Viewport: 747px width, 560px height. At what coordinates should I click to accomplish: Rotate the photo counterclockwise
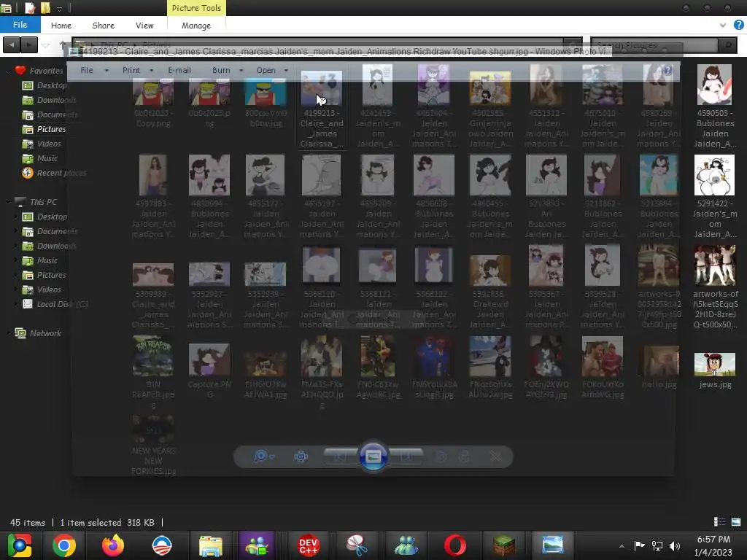point(441,456)
